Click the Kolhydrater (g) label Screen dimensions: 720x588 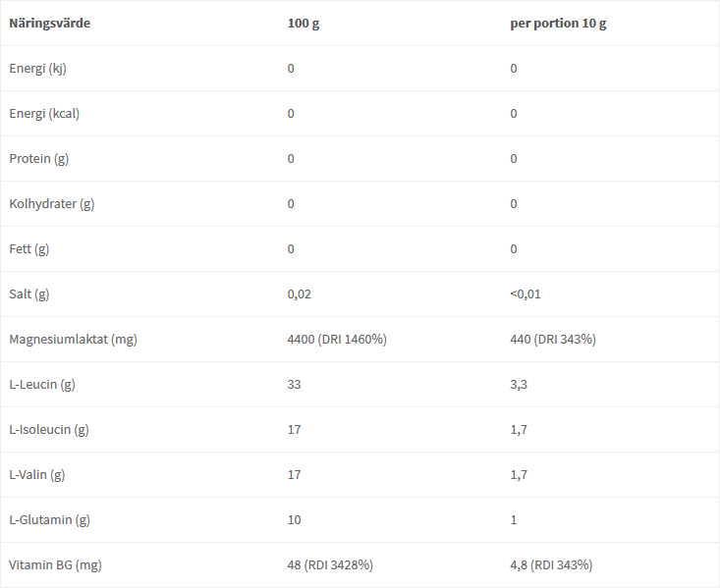(x=52, y=204)
